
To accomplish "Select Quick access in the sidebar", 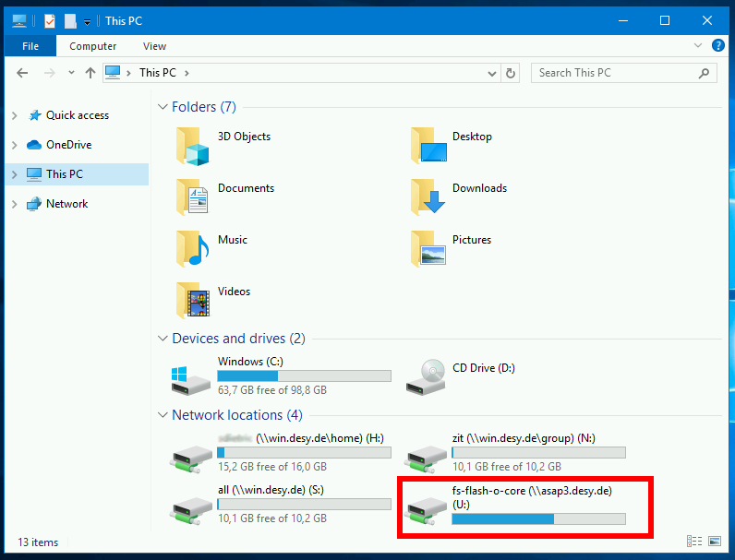I will pyautogui.click(x=78, y=115).
